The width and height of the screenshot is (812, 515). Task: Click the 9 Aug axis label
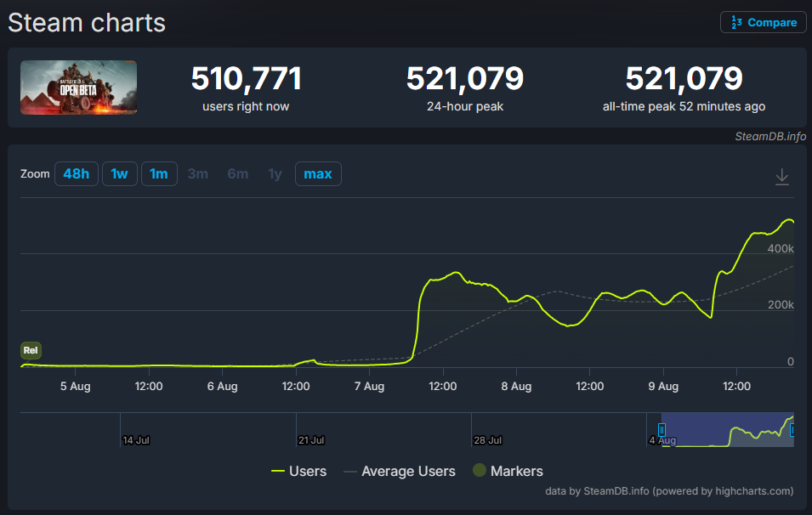pos(663,386)
